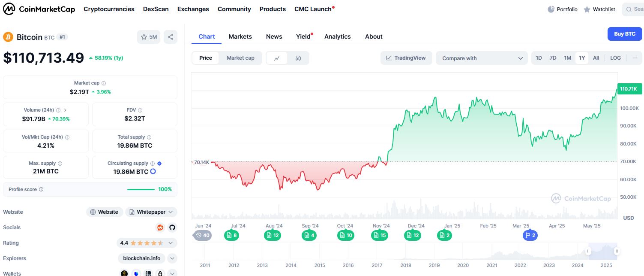644x276 pixels.
Task: Open CMC Launch in top navigation
Action: 314,9
